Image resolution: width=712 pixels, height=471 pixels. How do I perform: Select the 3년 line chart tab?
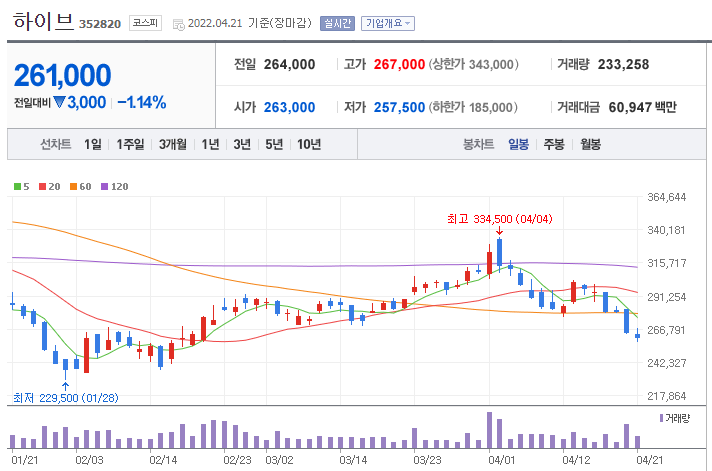coord(242,144)
